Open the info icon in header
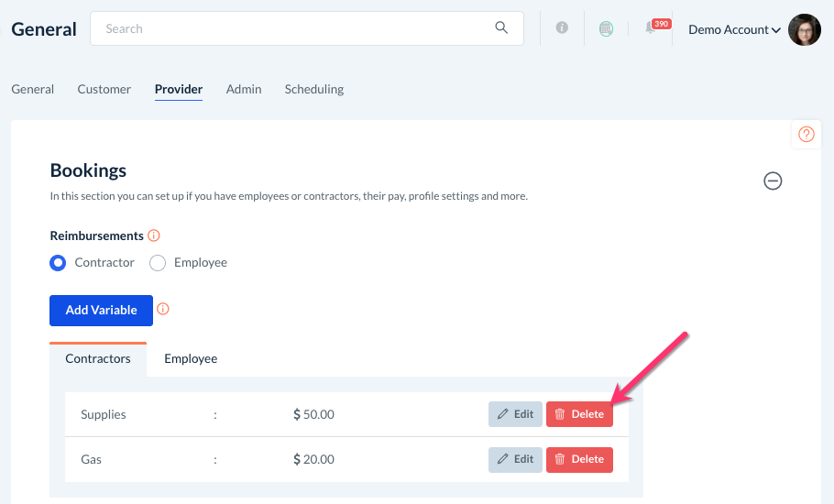The image size is (834, 504). (562, 28)
